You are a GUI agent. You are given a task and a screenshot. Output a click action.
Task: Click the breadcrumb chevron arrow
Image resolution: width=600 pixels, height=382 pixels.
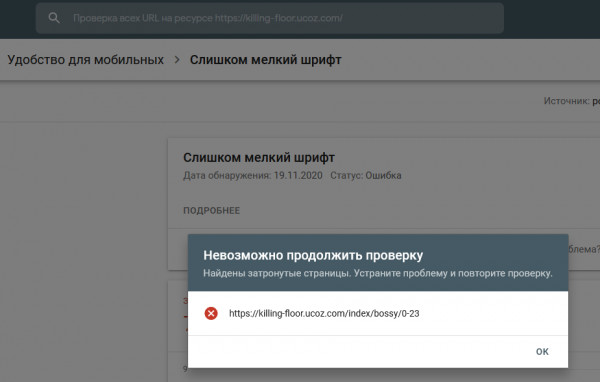click(x=177, y=60)
